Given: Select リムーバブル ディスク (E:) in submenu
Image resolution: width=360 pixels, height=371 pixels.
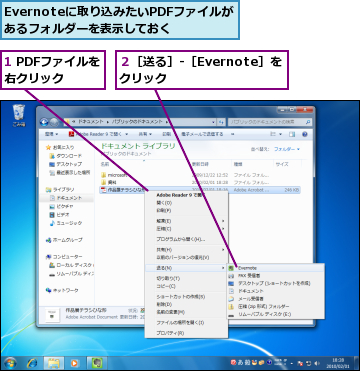Looking at the screenshot, I should click(276, 314).
